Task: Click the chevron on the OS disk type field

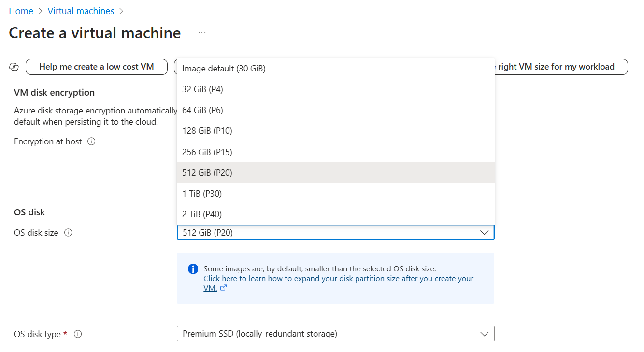Action: pos(485,334)
